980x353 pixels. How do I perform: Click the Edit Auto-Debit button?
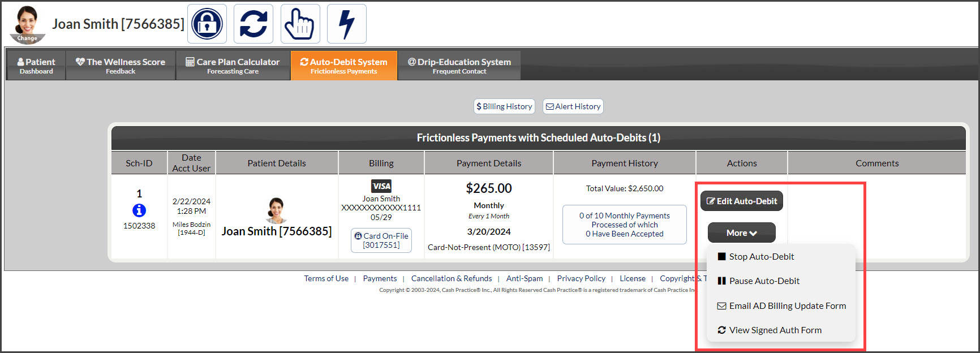click(742, 201)
